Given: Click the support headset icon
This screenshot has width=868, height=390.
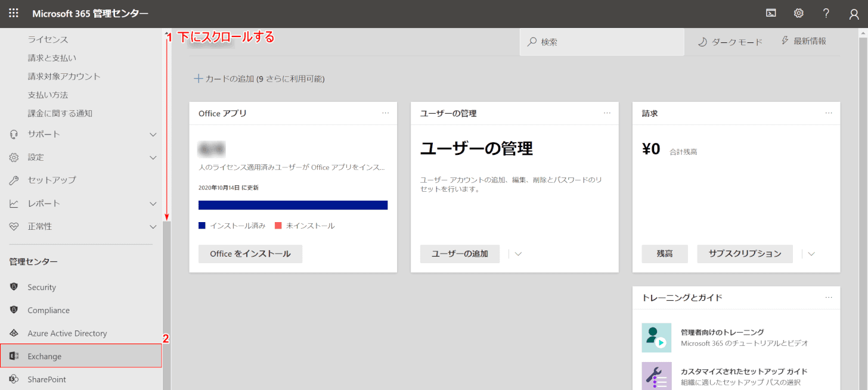Looking at the screenshot, I should point(14,134).
